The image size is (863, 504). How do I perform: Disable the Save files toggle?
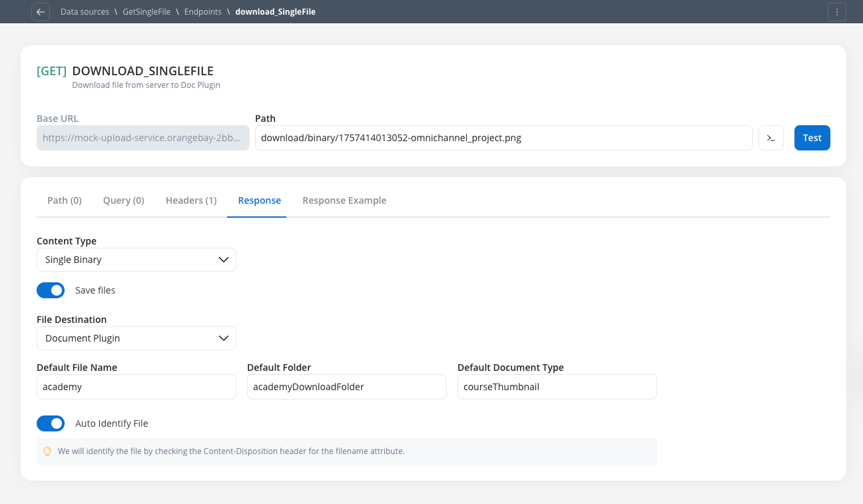click(51, 290)
